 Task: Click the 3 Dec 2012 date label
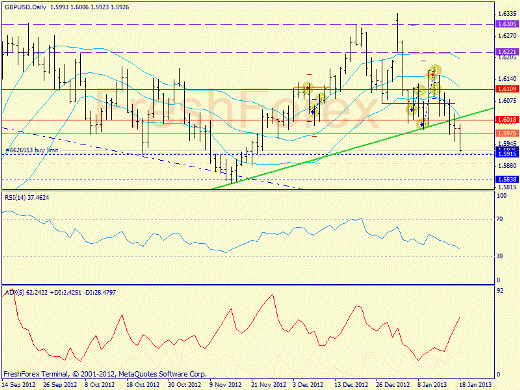pyautogui.click(x=308, y=384)
